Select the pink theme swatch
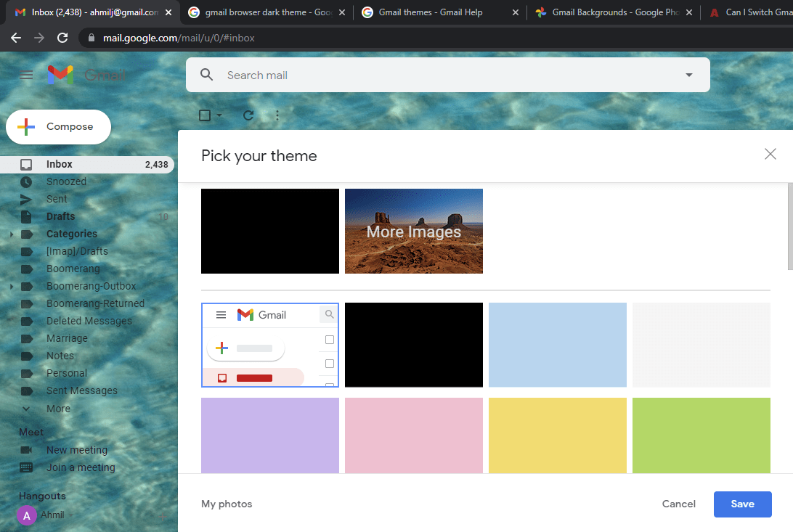The width and height of the screenshot is (793, 532). pos(414,435)
